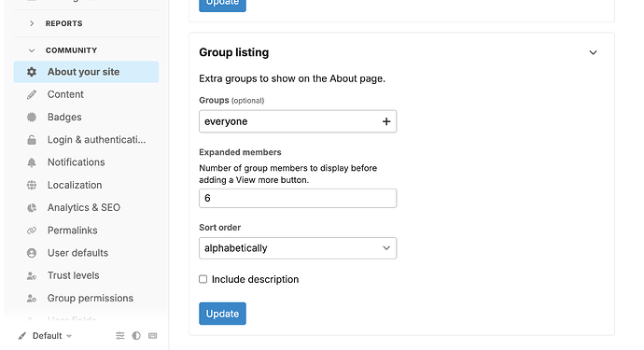Screen dimensions: 644x350
Task: Toggle dark mode half-circle icon
Action: (136, 336)
